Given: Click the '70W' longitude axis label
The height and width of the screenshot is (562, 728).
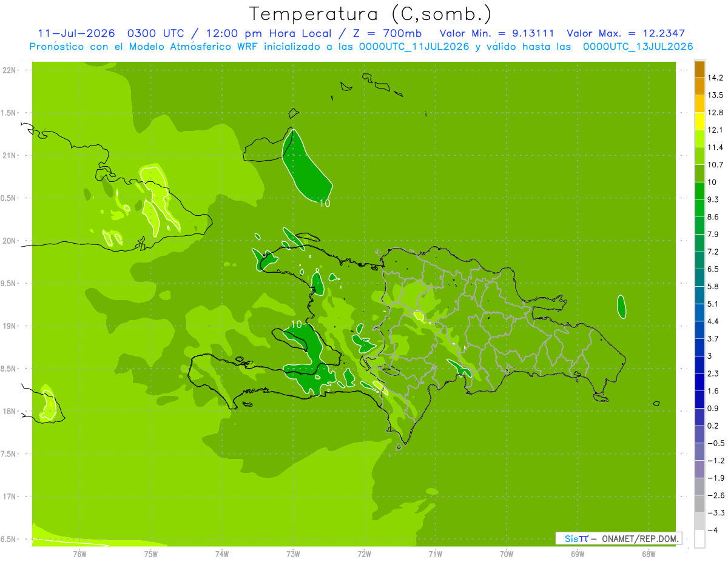Looking at the screenshot, I should tap(507, 554).
